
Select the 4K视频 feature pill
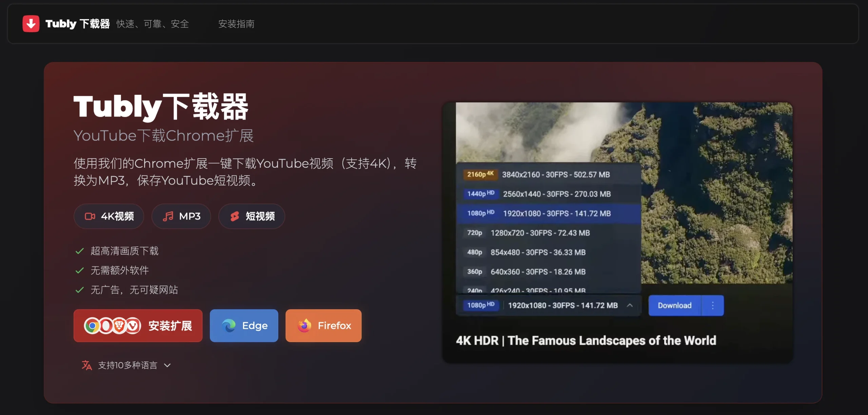click(x=109, y=216)
